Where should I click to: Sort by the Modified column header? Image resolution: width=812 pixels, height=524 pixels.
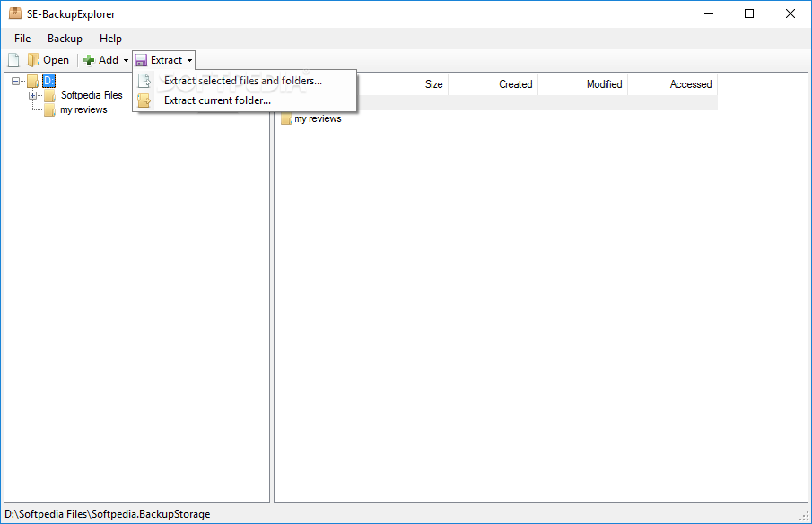click(x=582, y=84)
